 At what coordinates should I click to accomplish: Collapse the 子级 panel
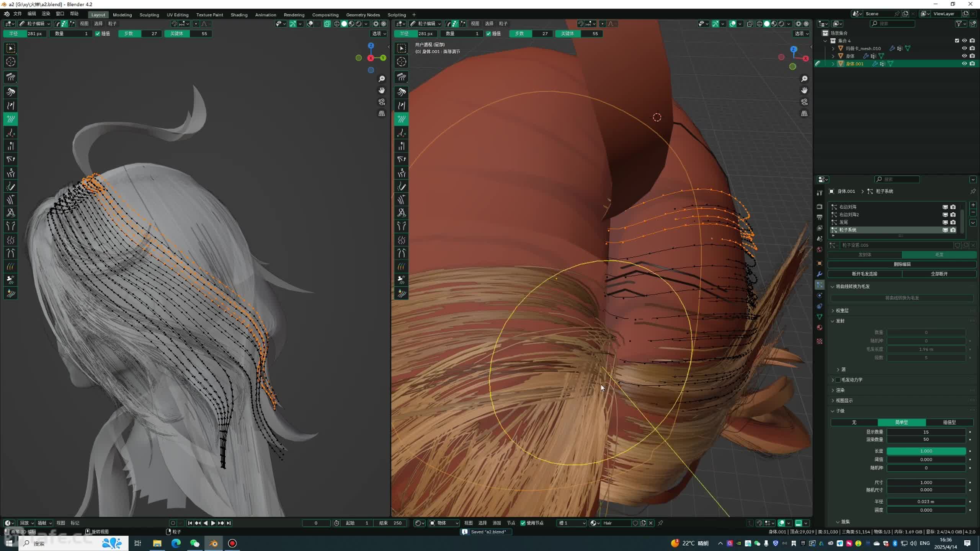coord(840,411)
